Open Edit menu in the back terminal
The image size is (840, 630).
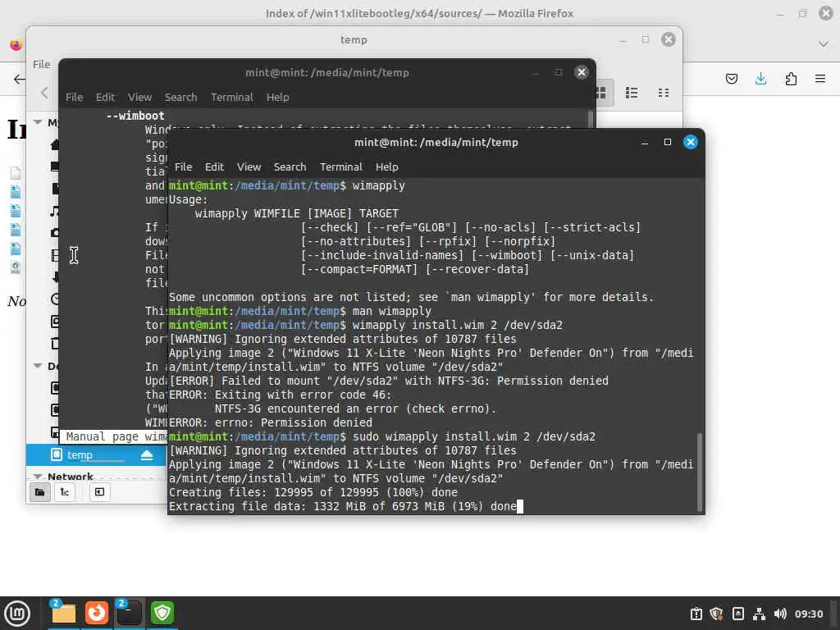point(105,97)
